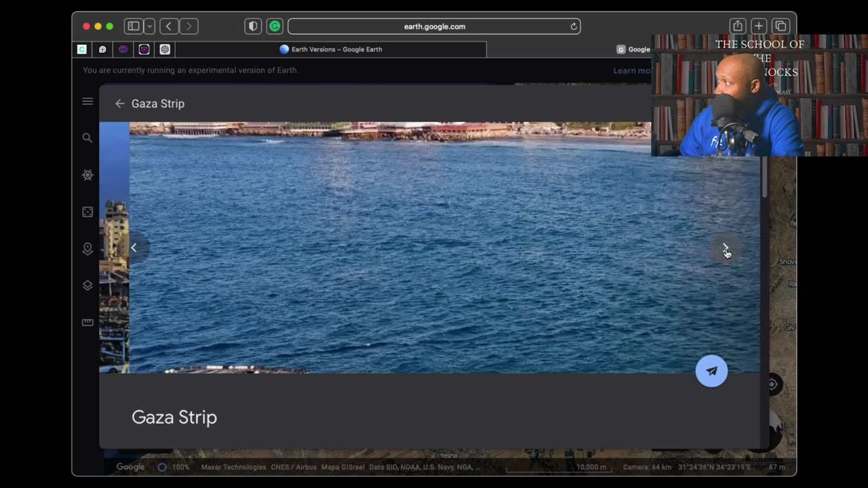The width and height of the screenshot is (868, 488).
Task: Click the 100% loading indicator
Action: [x=173, y=467]
